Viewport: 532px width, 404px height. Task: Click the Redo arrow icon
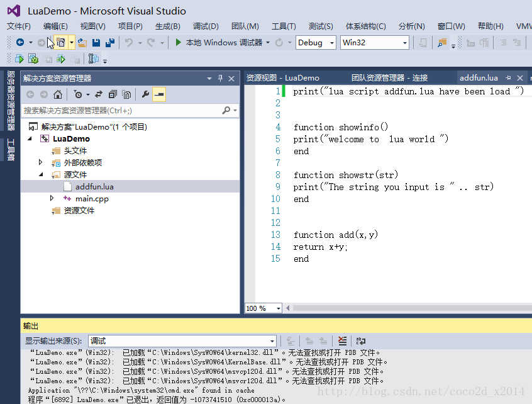(151, 42)
